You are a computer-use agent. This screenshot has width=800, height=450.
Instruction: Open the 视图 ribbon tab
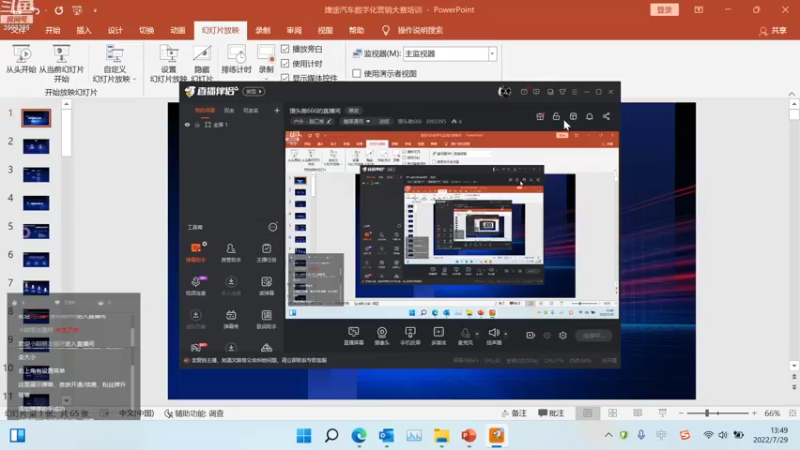325,30
